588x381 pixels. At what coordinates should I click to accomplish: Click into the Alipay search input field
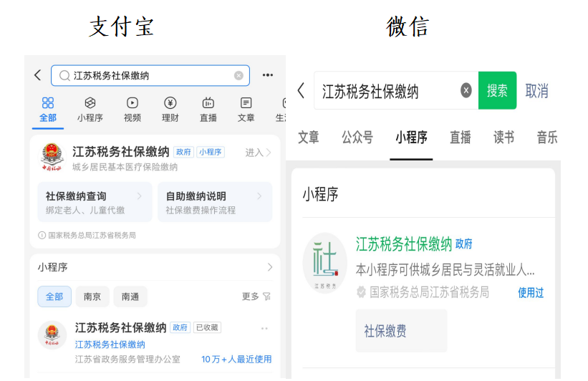tap(150, 75)
